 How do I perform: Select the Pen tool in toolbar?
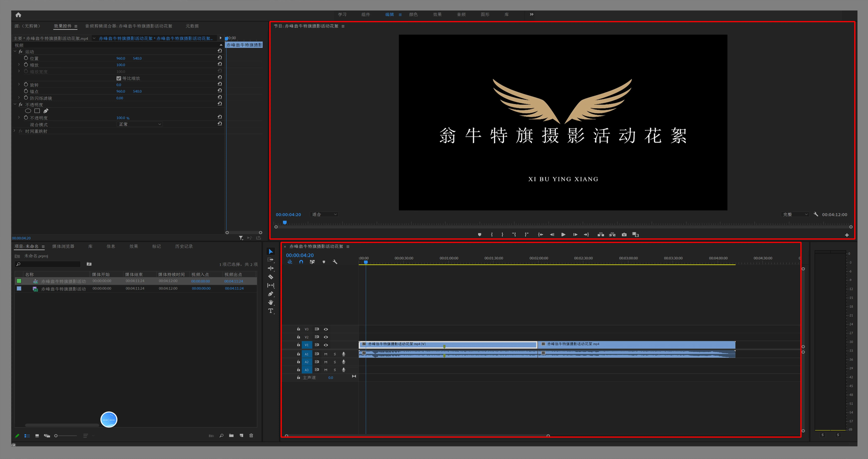click(271, 294)
